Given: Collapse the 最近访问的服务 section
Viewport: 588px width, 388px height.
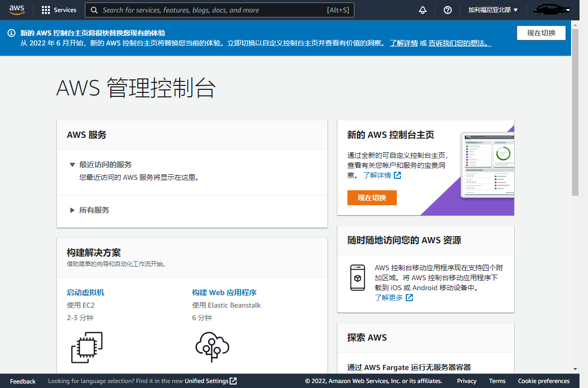Looking at the screenshot, I should point(72,165).
